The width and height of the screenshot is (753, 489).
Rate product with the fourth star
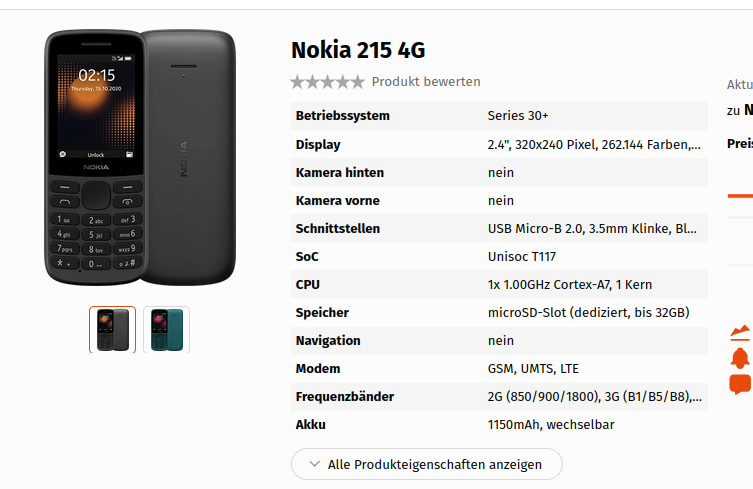pos(342,82)
